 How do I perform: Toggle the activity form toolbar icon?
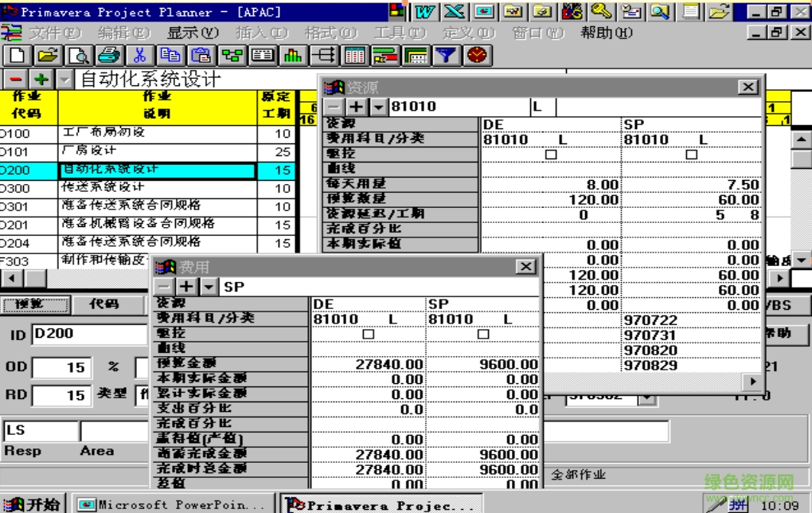(263, 55)
